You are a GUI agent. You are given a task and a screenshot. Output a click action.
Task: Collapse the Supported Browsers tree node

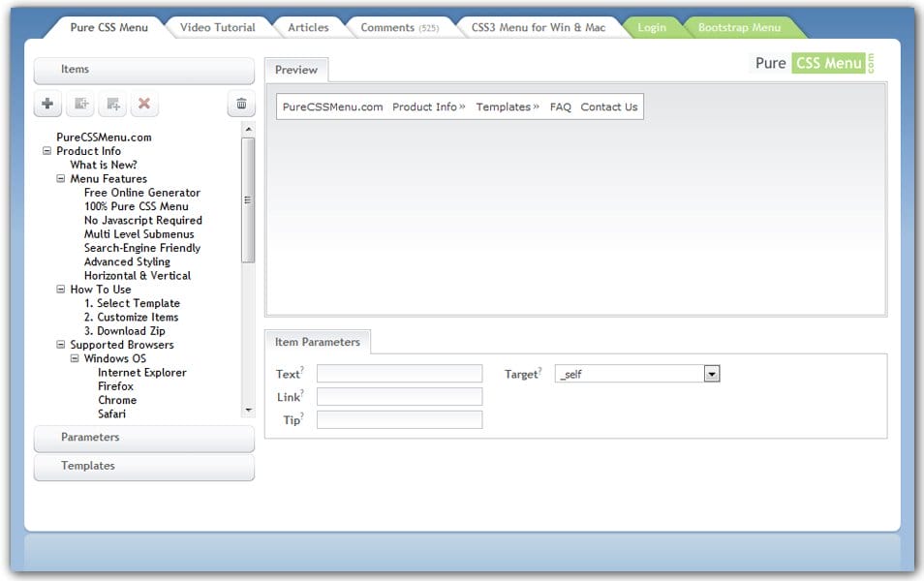click(60, 345)
